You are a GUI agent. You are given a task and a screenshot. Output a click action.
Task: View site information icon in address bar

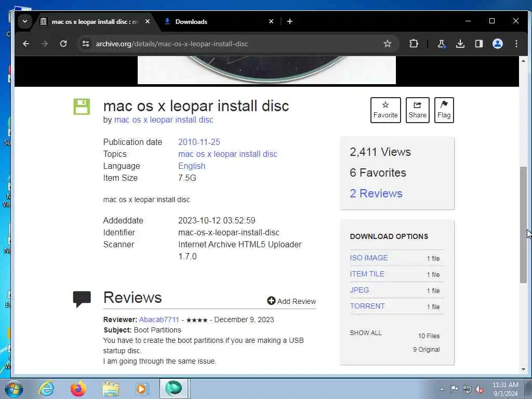pos(86,44)
